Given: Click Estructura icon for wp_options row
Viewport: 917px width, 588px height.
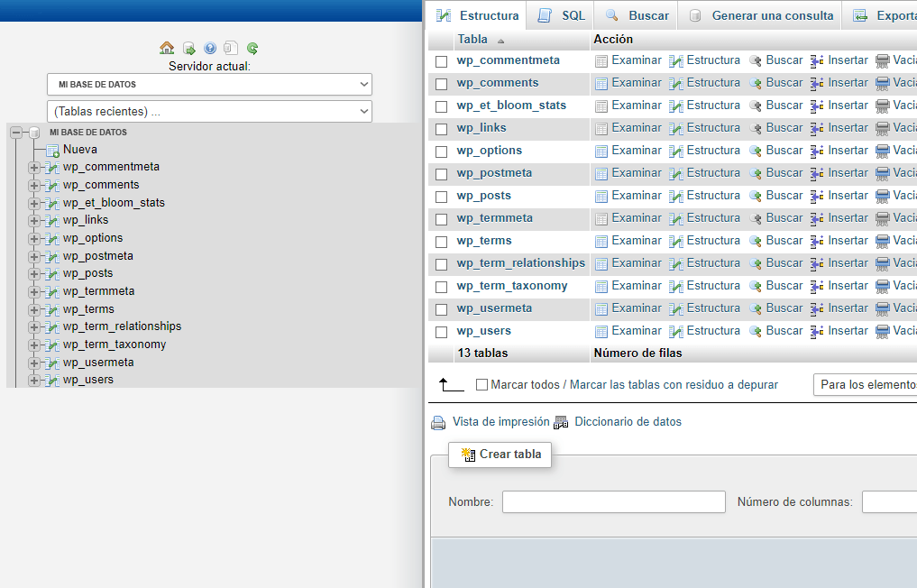Looking at the screenshot, I should click(676, 152).
